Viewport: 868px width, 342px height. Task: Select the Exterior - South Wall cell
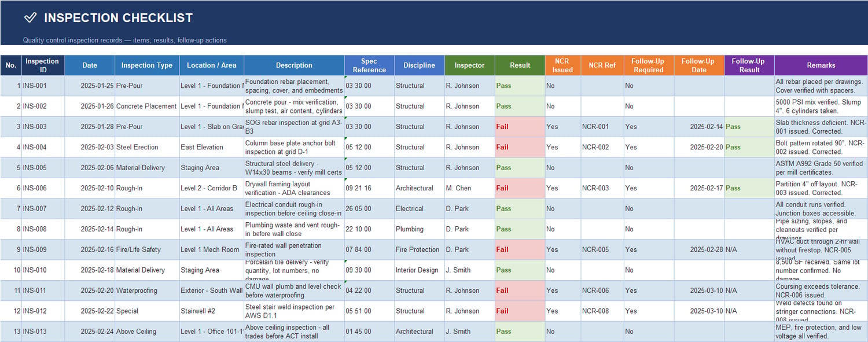212,290
